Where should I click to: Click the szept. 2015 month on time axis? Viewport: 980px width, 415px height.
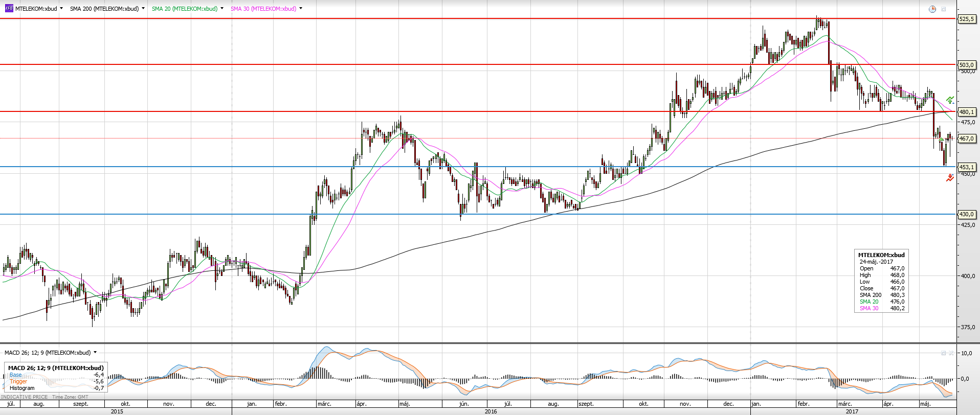pos(81,404)
